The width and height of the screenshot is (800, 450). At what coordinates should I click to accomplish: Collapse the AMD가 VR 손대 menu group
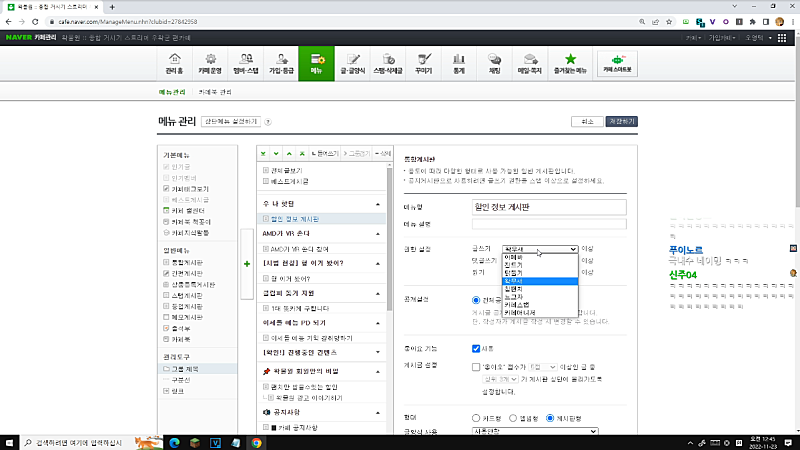[x=379, y=233]
